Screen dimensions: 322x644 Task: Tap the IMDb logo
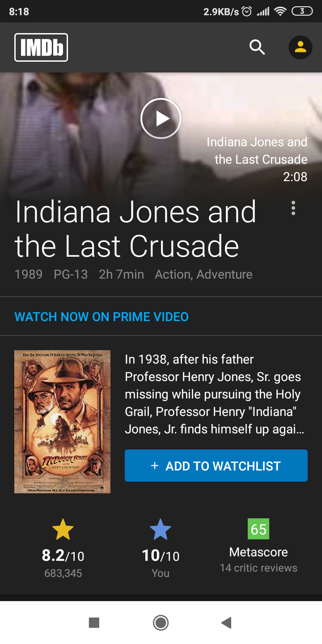41,47
